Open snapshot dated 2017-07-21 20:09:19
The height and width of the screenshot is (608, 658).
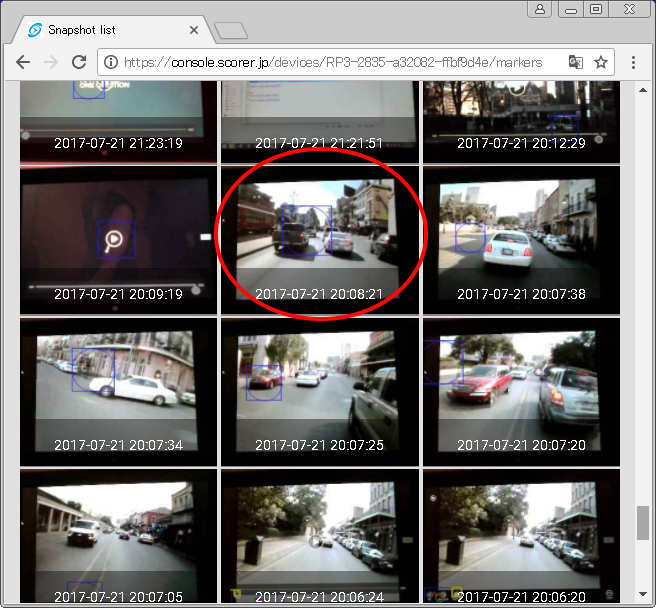[118, 240]
